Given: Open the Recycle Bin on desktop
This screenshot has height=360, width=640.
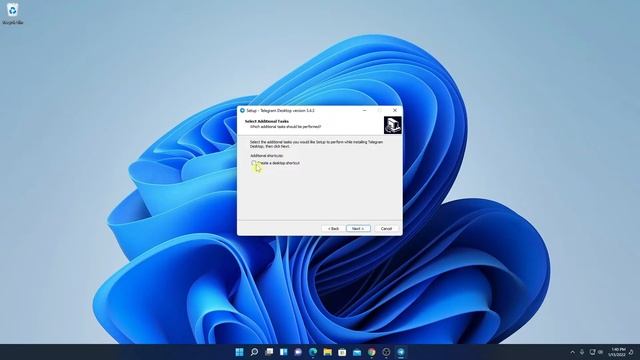Looking at the screenshot, I should [12, 13].
